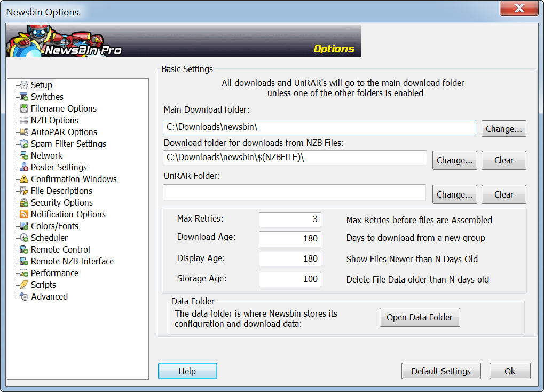This screenshot has width=544, height=392.
Task: Select Remote Control entry
Action: pyautogui.click(x=60, y=249)
